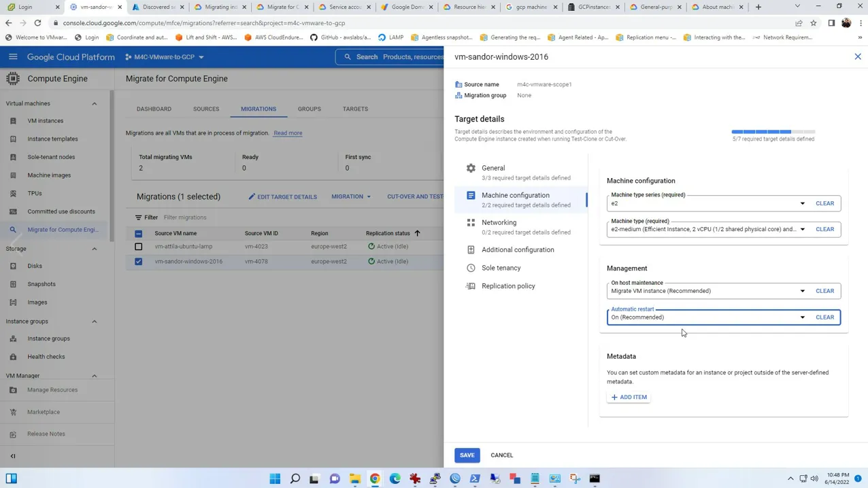Collapse the sidebar with the chevron icon
This screenshot has height=488, width=868.
[x=13, y=456]
